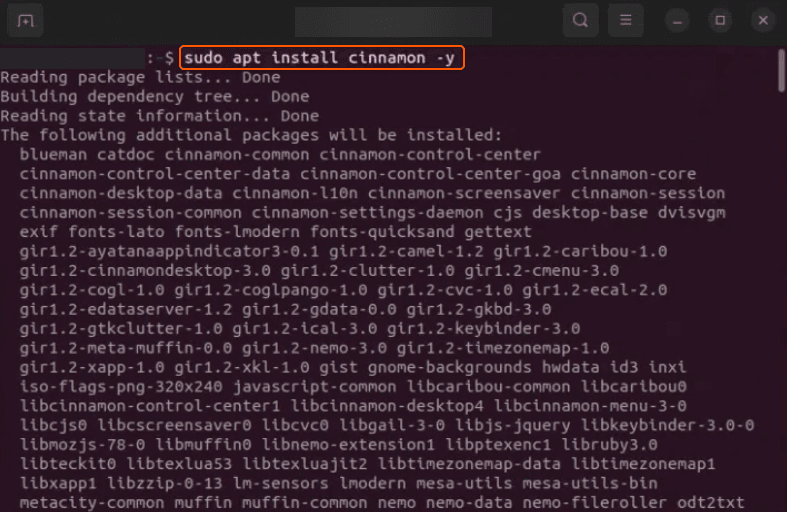Screen dimensions: 787x512
Task: Click the 'gir1.2-cmenu-3.0' package name
Action: tap(542, 271)
